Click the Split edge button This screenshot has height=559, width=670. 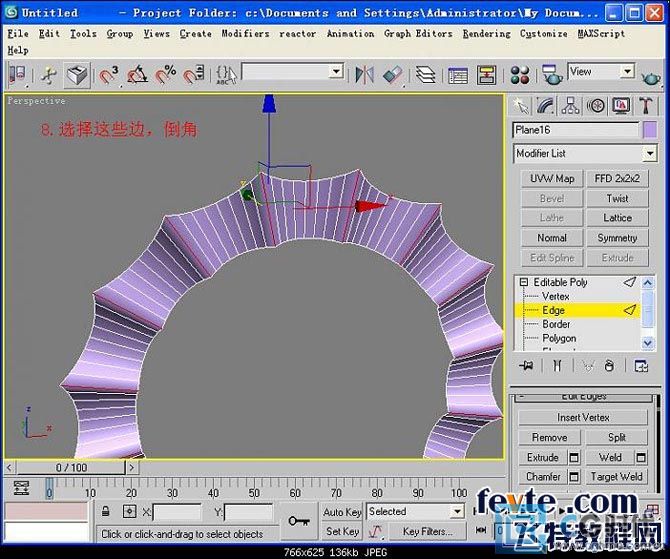(x=617, y=438)
